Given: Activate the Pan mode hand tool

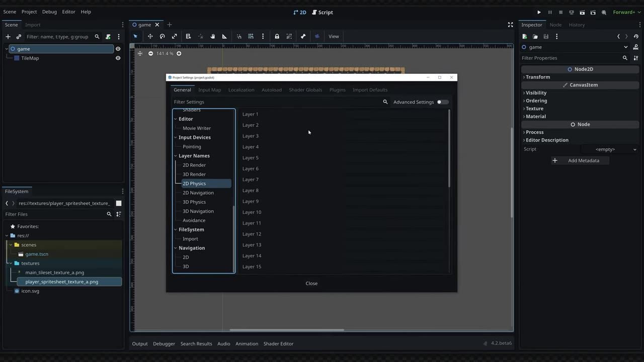Looking at the screenshot, I should [x=212, y=36].
